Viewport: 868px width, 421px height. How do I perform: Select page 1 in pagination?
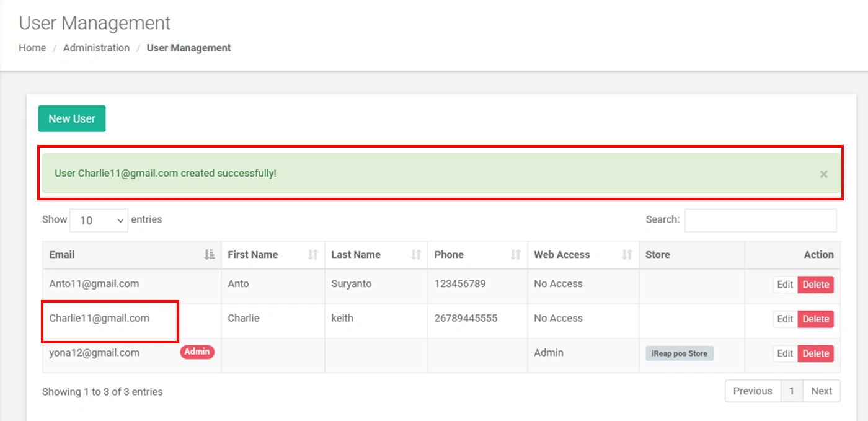pyautogui.click(x=792, y=391)
